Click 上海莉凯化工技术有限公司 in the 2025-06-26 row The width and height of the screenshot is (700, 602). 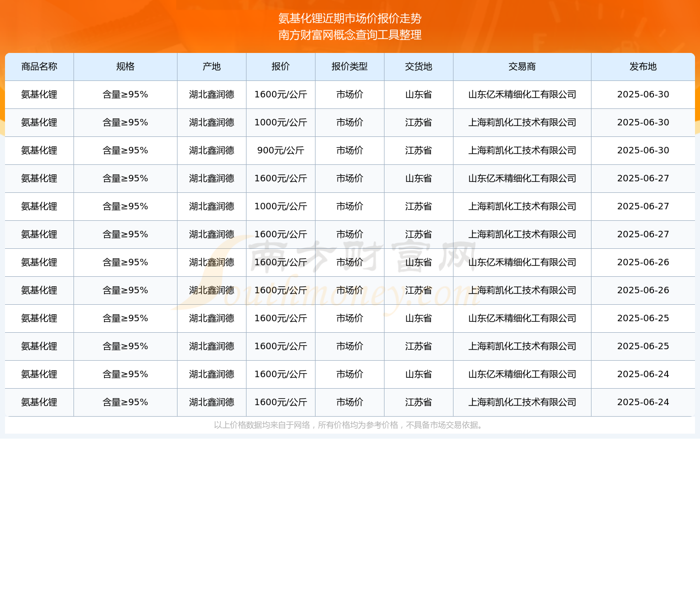coord(522,290)
